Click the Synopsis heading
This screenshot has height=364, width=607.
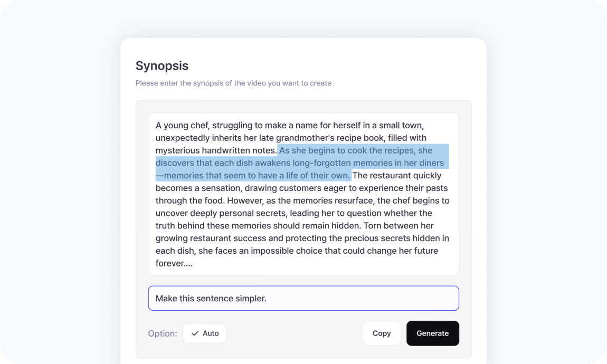[x=162, y=66]
